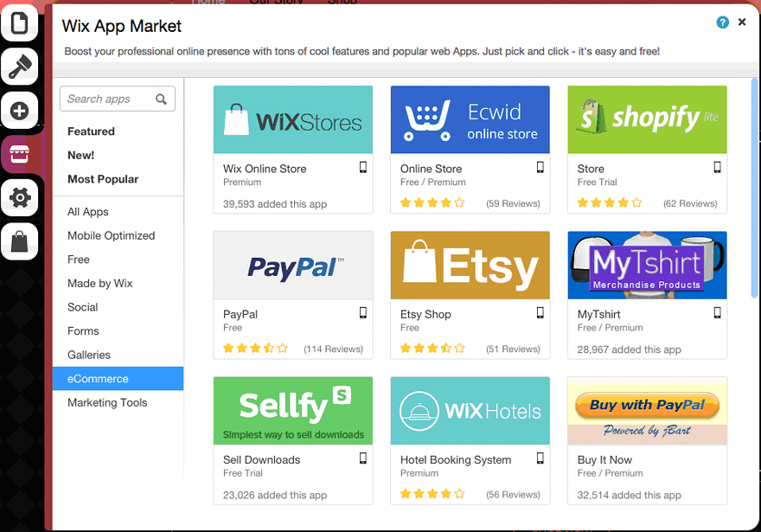The height and width of the screenshot is (532, 761).
Task: Click the Hotel Booking System title
Action: (x=456, y=459)
